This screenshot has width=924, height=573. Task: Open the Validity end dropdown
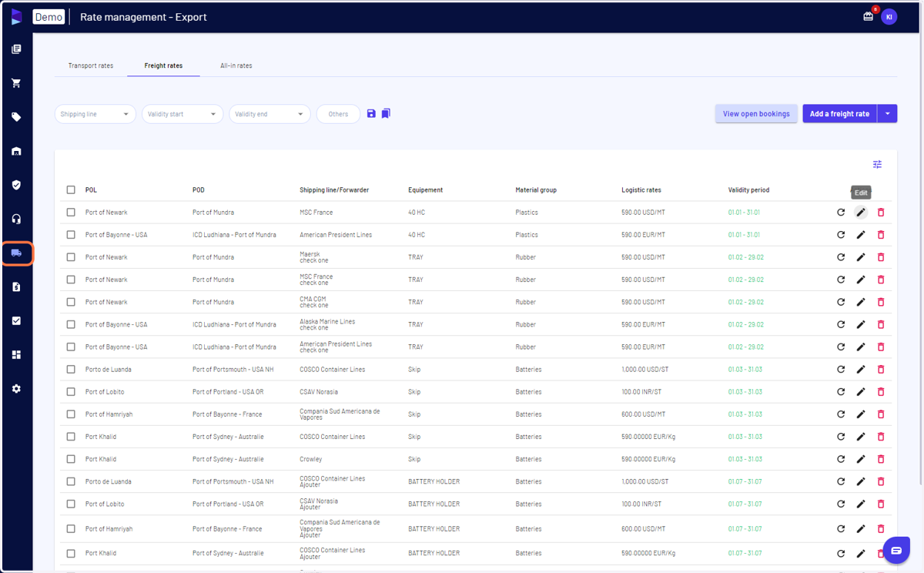click(269, 114)
